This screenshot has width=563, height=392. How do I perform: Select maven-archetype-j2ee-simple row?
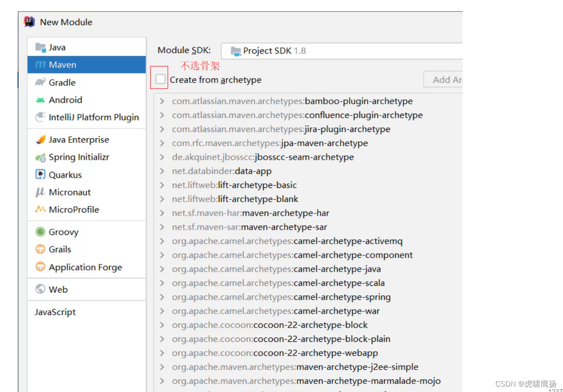pos(308,367)
